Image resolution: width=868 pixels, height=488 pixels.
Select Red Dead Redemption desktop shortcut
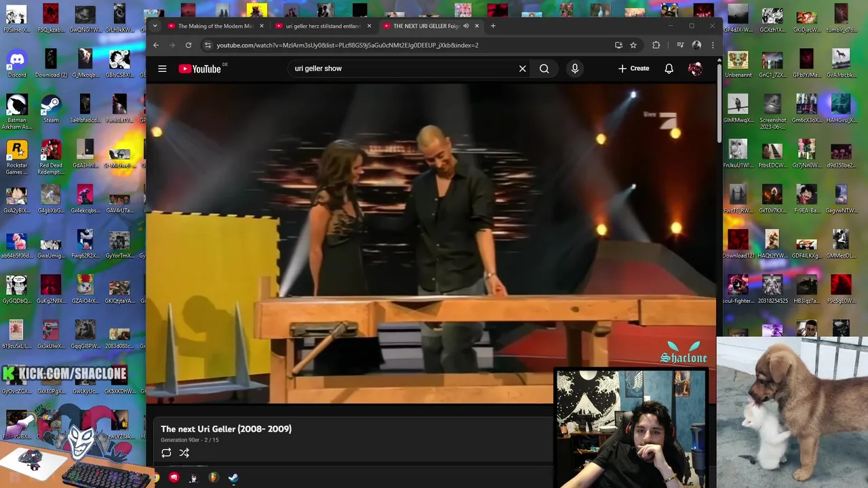tap(51, 157)
